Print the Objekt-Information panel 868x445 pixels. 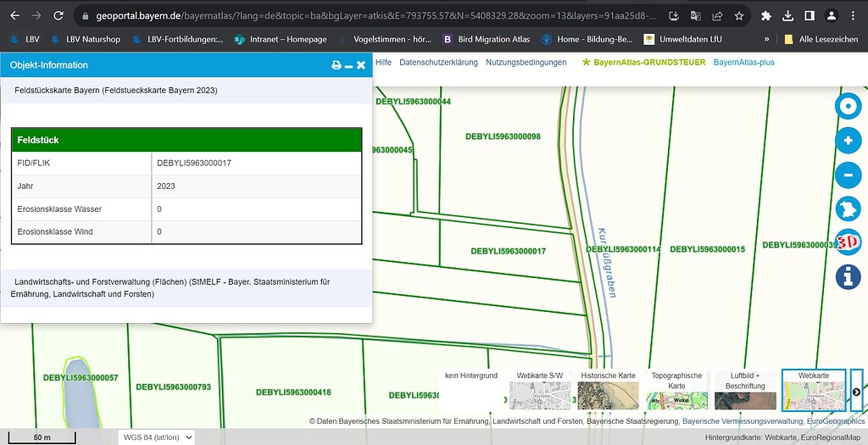[x=337, y=65]
